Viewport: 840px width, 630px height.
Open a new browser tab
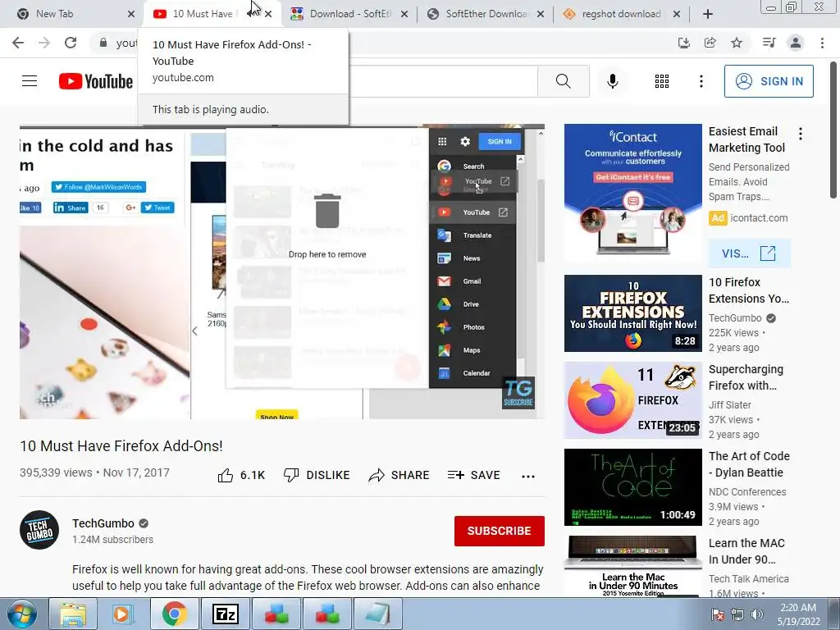point(708,14)
